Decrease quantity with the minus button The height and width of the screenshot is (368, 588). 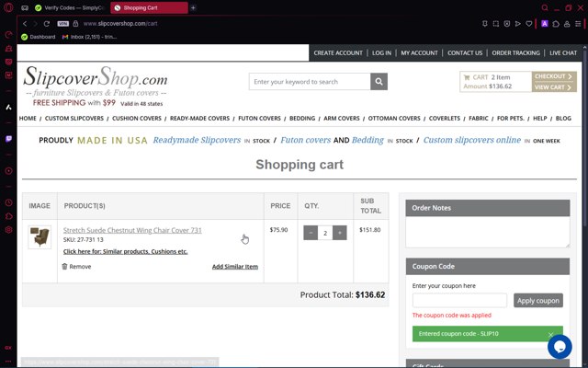311,233
